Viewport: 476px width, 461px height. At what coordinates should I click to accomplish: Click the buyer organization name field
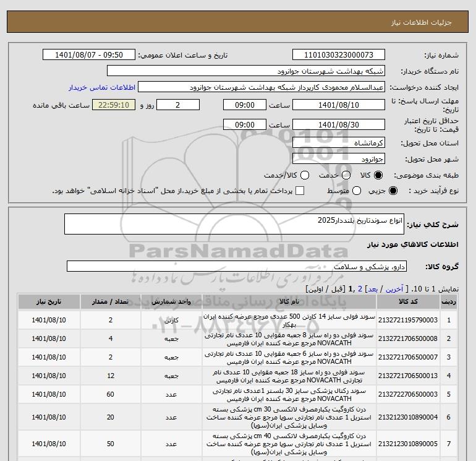[246, 71]
